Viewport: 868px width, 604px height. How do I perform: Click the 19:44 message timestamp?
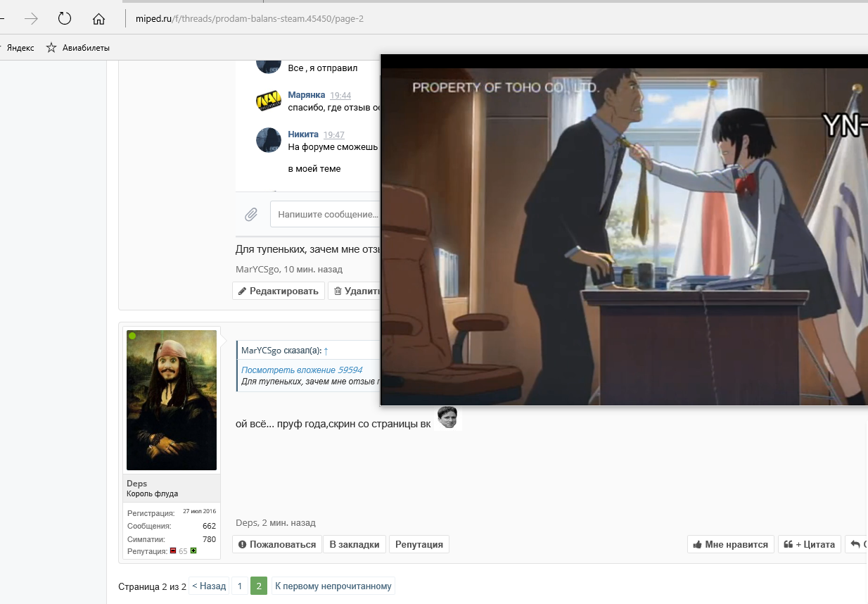pyautogui.click(x=340, y=96)
